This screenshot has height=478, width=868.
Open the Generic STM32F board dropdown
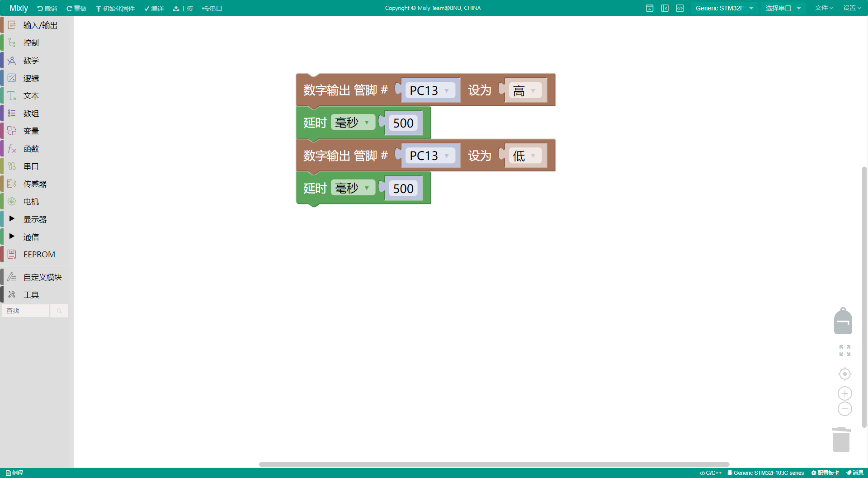click(x=724, y=8)
